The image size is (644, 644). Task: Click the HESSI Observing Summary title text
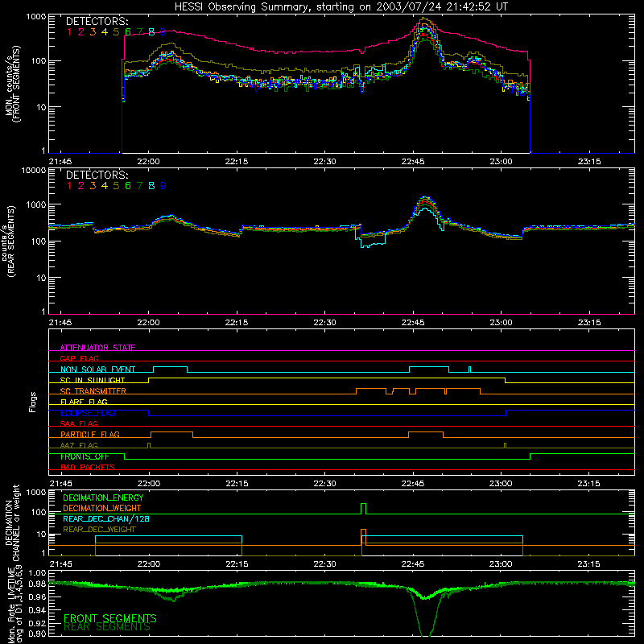pos(341,7)
